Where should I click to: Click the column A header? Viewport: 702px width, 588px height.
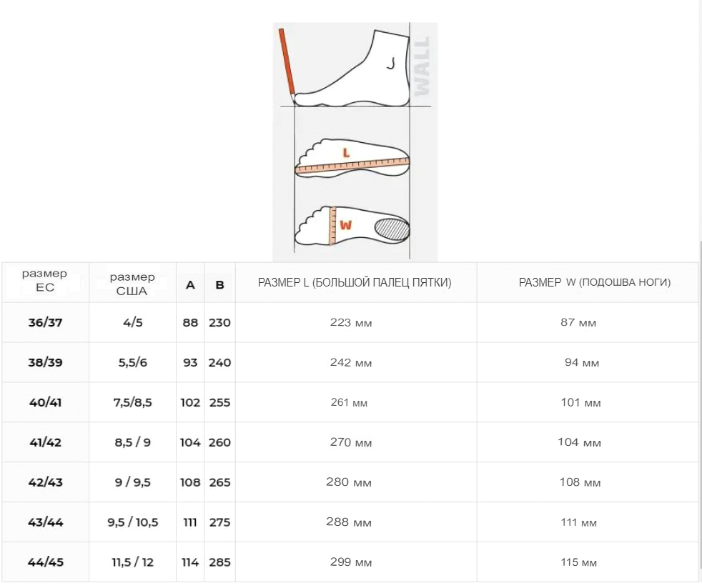[x=190, y=284]
